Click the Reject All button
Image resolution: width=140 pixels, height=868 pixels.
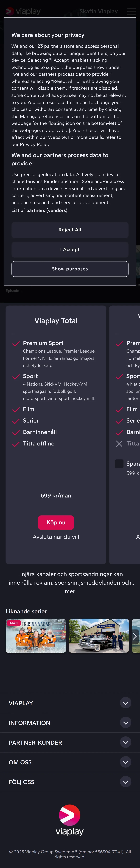(x=70, y=230)
